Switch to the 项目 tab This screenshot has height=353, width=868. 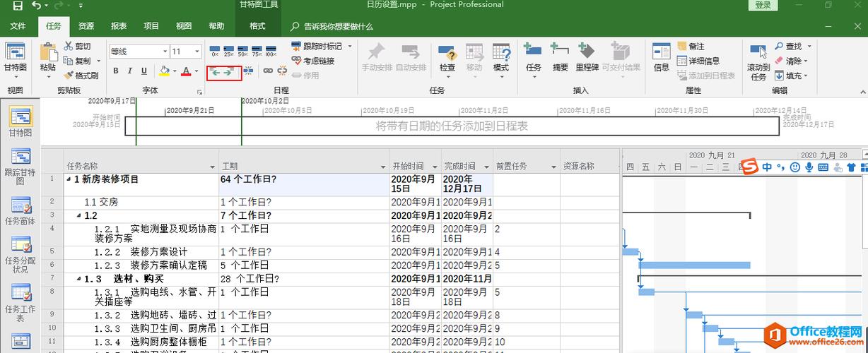click(151, 26)
